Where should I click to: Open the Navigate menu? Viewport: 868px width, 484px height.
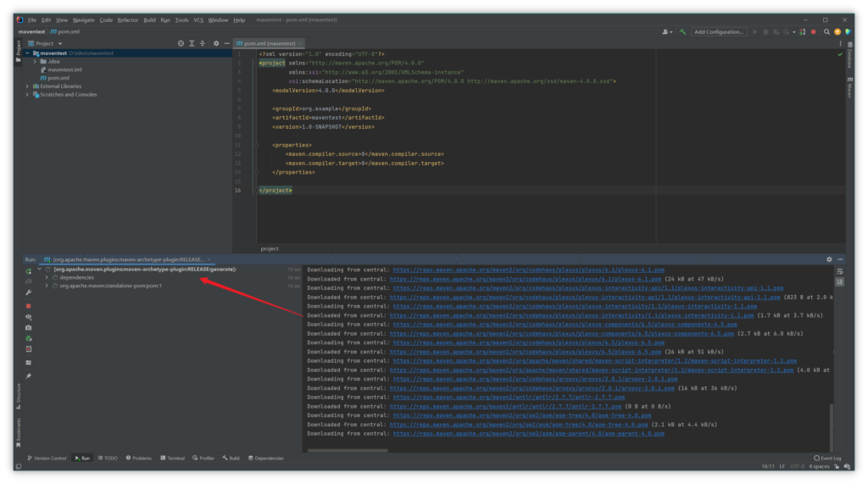(x=84, y=20)
